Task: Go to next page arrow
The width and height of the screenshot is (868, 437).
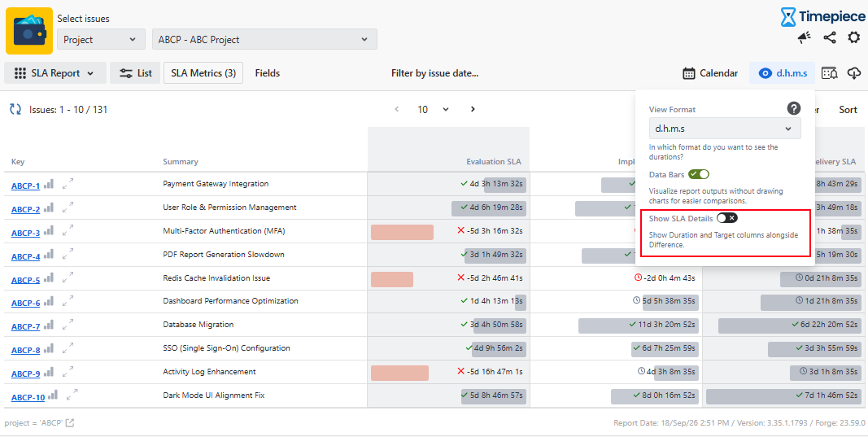Action: [x=473, y=109]
